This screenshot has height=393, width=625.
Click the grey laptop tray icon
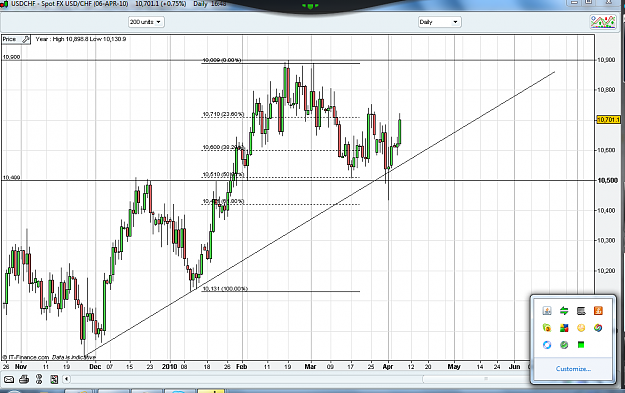pos(581,310)
